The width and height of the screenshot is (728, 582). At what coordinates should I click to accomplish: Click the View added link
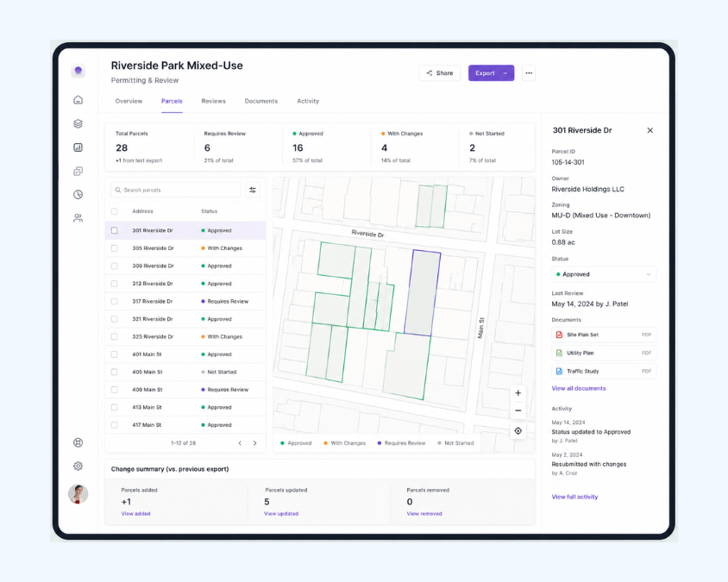[135, 514]
